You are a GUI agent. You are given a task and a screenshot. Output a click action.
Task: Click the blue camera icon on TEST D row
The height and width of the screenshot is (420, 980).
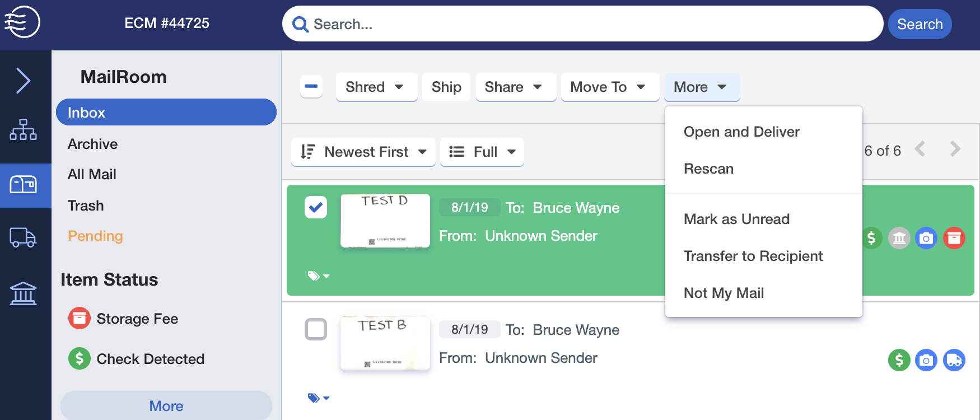pyautogui.click(x=926, y=238)
